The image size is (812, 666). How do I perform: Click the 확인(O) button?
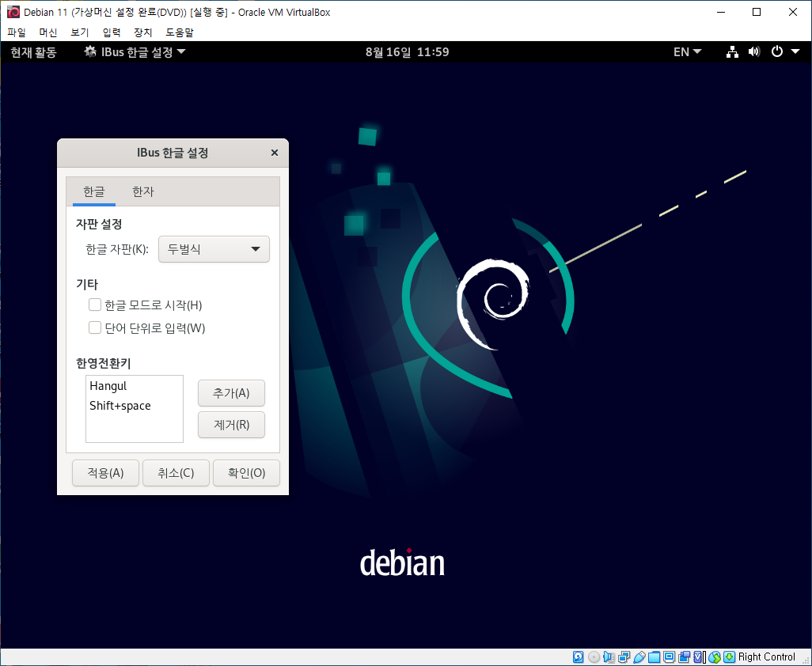coord(246,473)
